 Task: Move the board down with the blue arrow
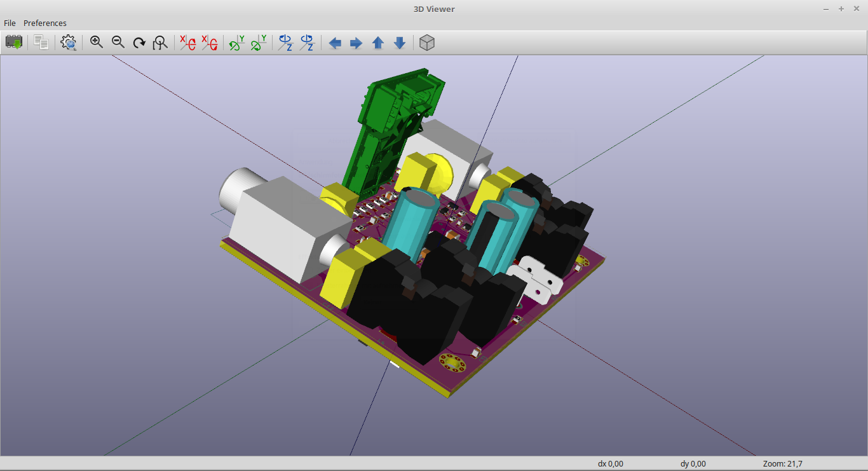[400, 43]
